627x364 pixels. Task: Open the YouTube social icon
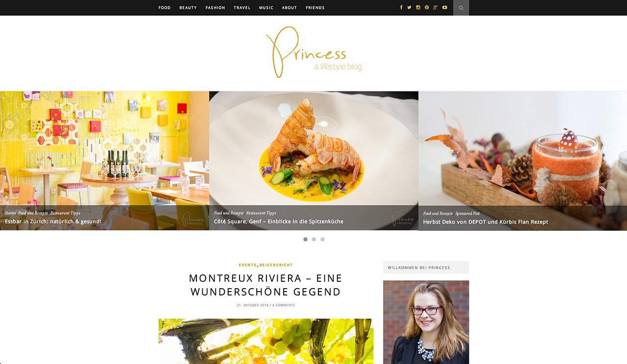tap(445, 7)
